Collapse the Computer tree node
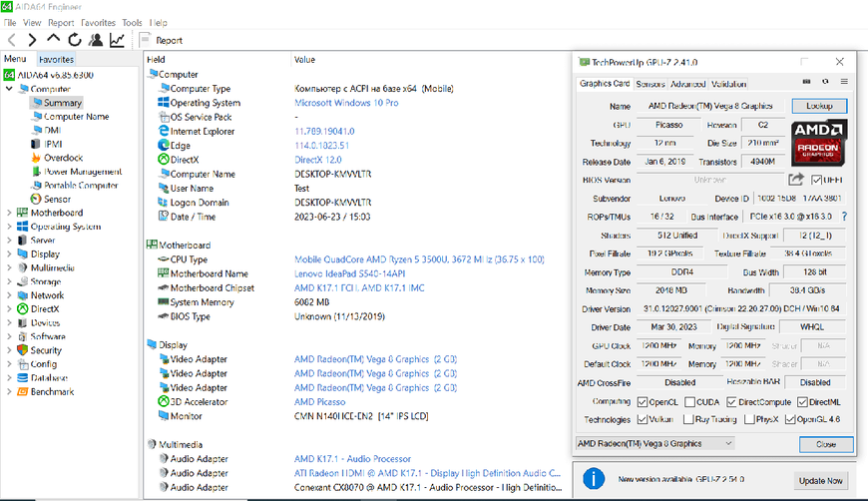 tap(9, 89)
